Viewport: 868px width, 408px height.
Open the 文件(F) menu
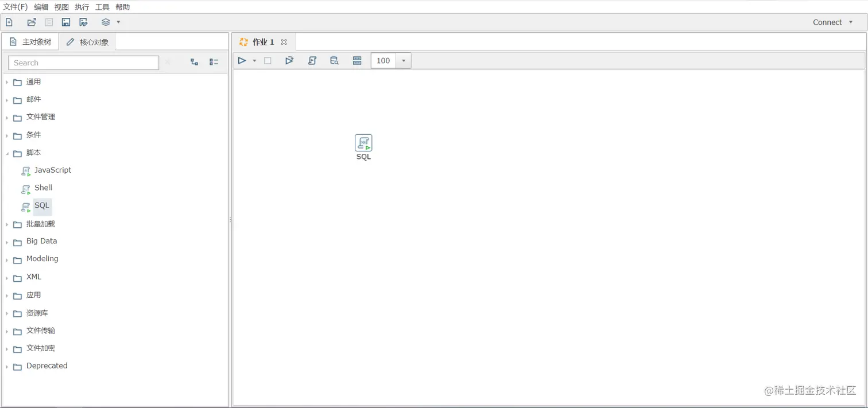click(x=15, y=7)
